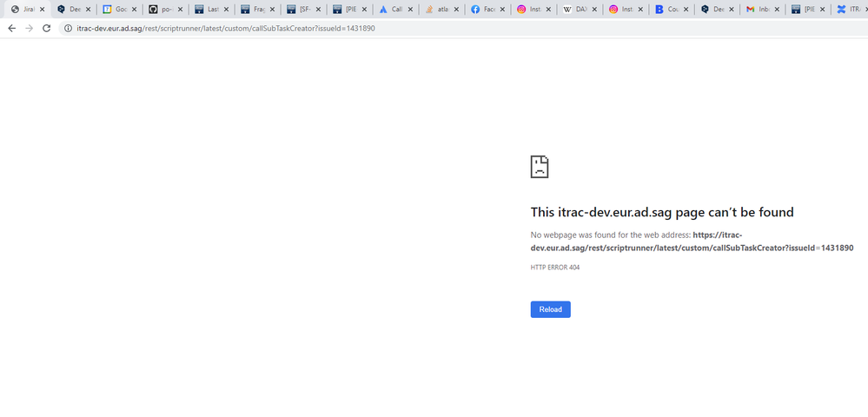Close the Instagram tab just before Cou tab
This screenshot has height=417, width=868.
click(640, 10)
